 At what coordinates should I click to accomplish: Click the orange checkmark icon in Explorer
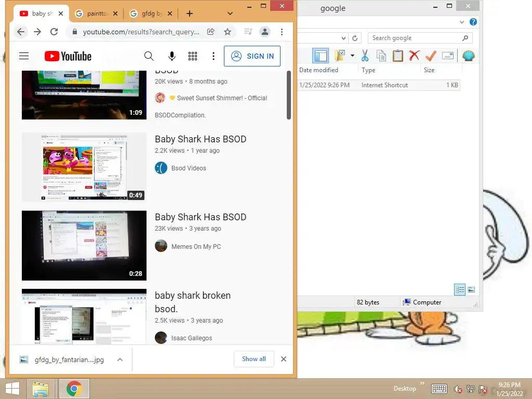point(431,56)
